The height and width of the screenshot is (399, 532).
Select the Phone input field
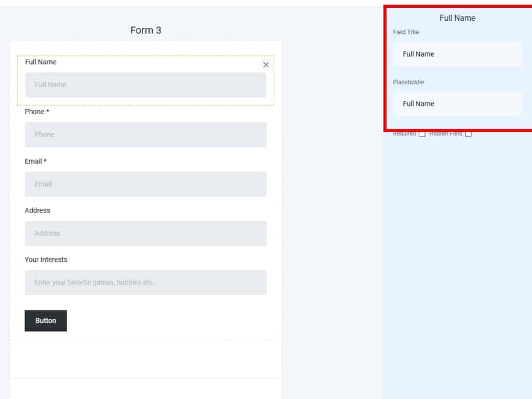point(145,135)
